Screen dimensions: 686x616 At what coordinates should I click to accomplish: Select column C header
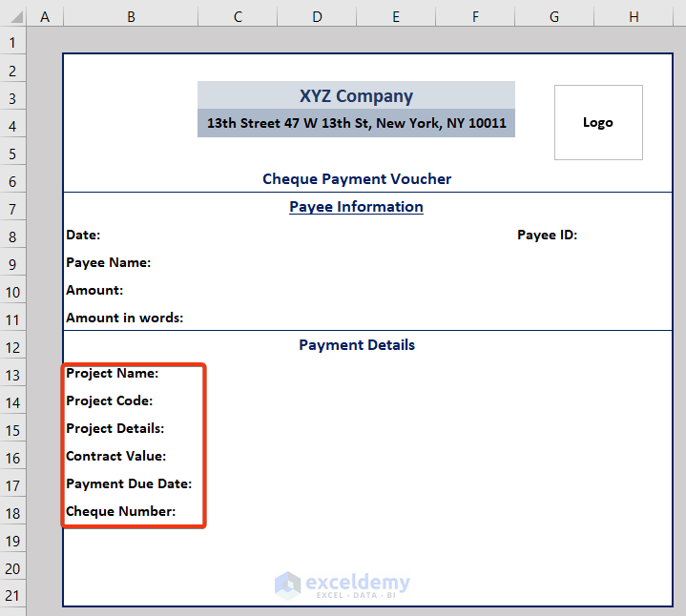[238, 16]
